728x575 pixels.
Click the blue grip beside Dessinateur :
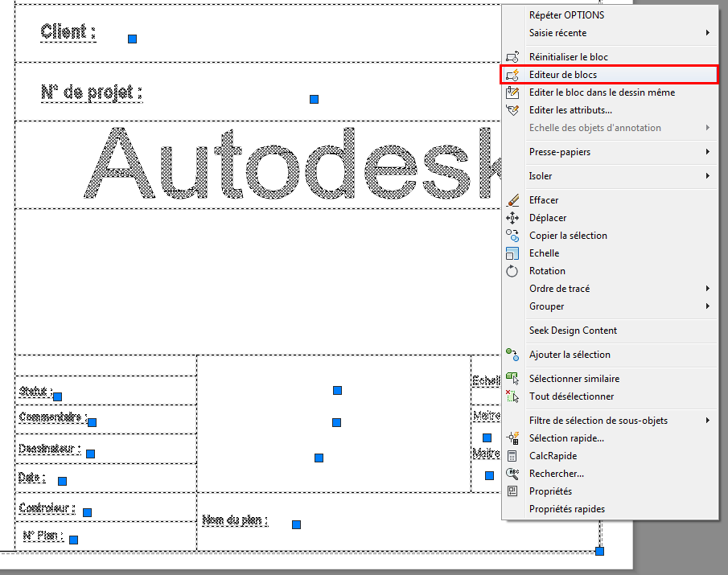pyautogui.click(x=91, y=454)
